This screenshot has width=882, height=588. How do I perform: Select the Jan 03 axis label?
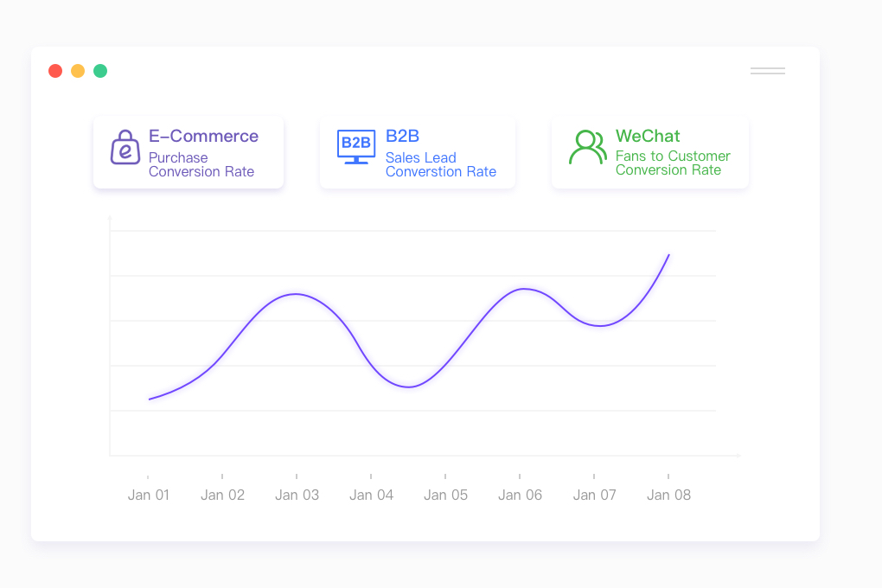pyautogui.click(x=297, y=495)
